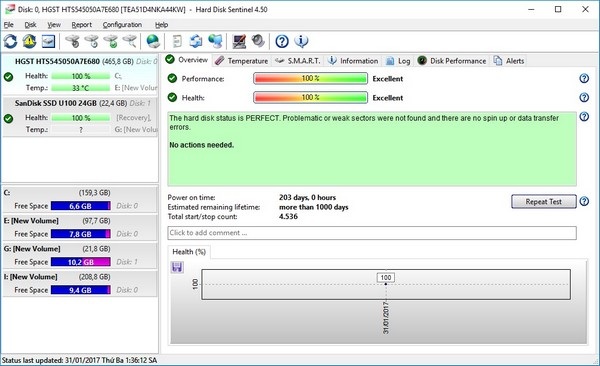Open the Report menu
Screen dimensions: 600x366
[82, 25]
